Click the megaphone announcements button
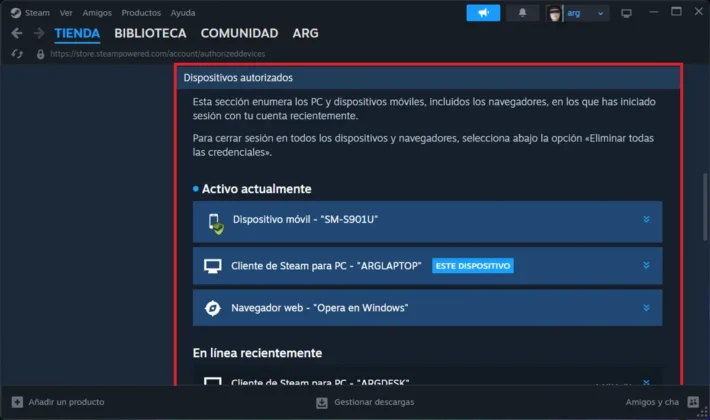 click(483, 13)
